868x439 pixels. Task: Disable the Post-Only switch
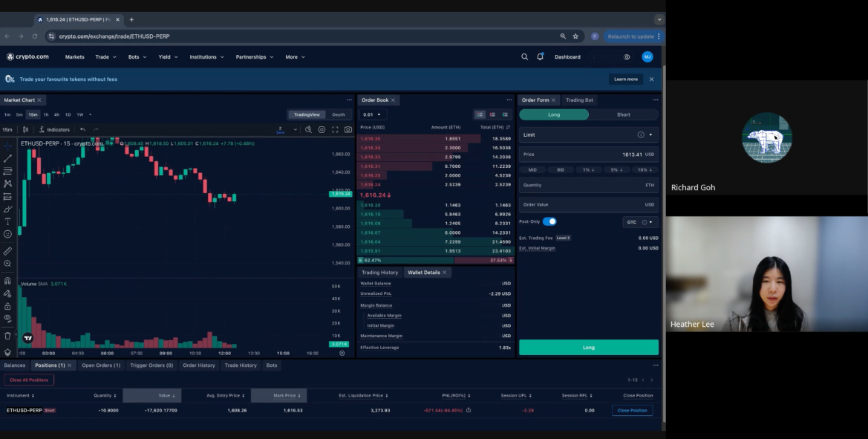click(549, 221)
